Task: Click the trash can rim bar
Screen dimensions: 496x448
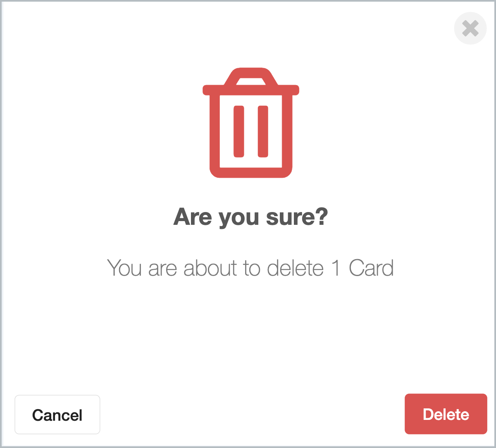Action: pyautogui.click(x=251, y=90)
